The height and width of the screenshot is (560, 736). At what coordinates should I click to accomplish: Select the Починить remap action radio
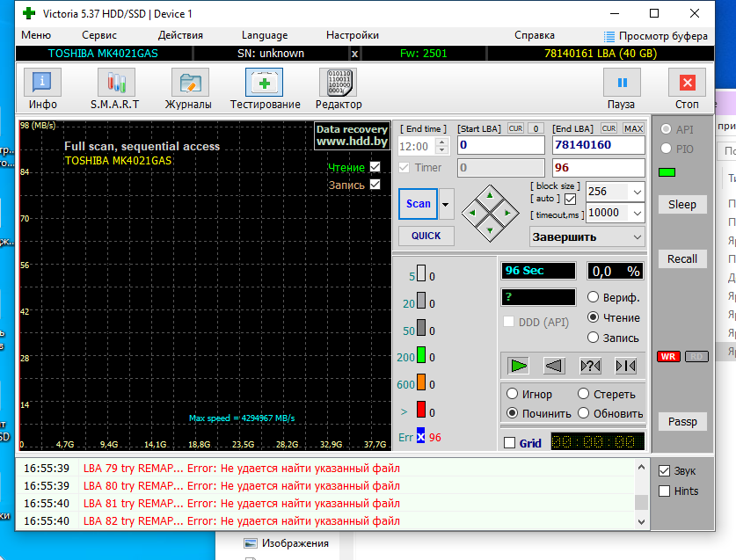(x=512, y=413)
